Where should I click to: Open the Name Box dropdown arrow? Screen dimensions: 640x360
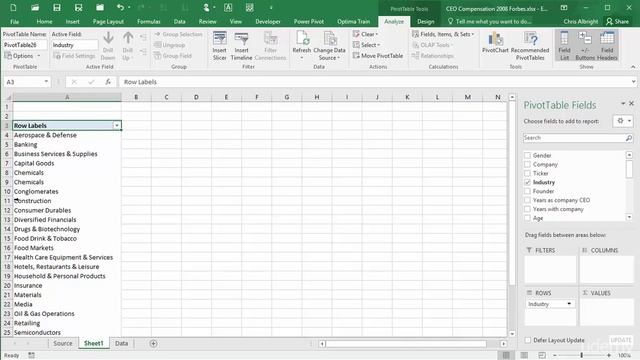(x=46, y=82)
